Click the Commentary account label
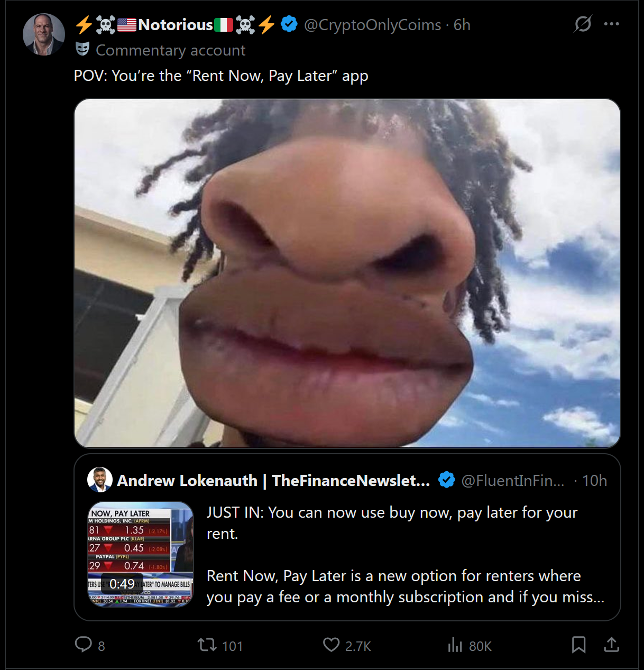The width and height of the screenshot is (644, 670). (x=171, y=50)
